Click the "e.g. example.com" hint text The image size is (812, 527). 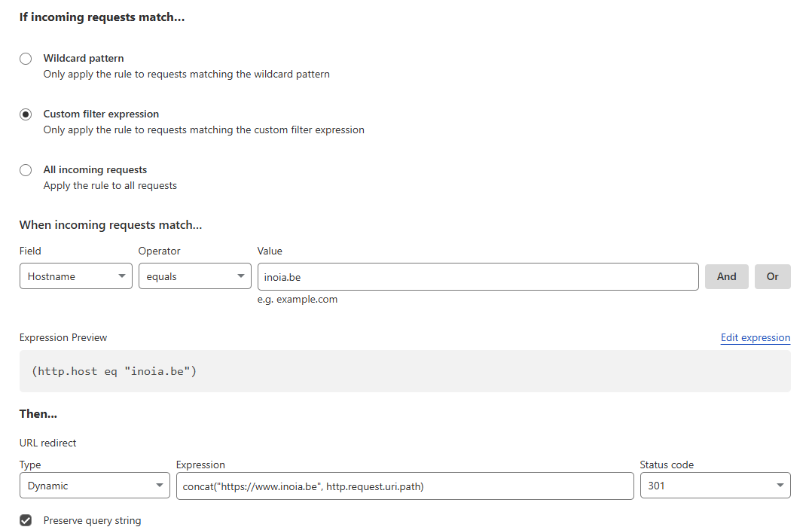298,299
